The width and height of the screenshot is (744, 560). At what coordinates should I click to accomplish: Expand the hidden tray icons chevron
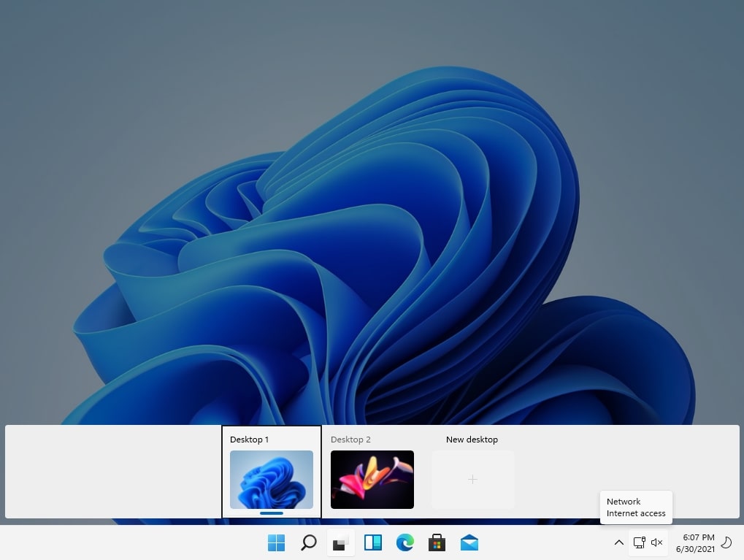(618, 542)
